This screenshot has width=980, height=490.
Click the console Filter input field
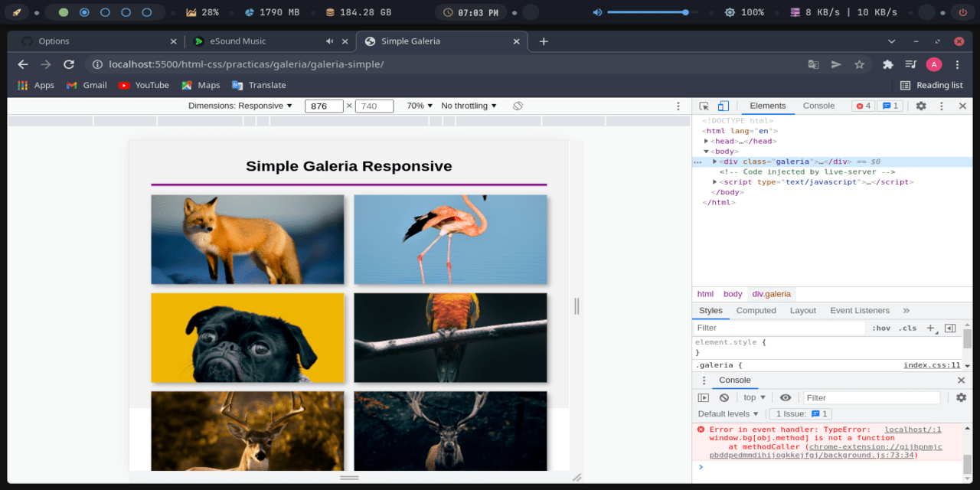pos(872,397)
